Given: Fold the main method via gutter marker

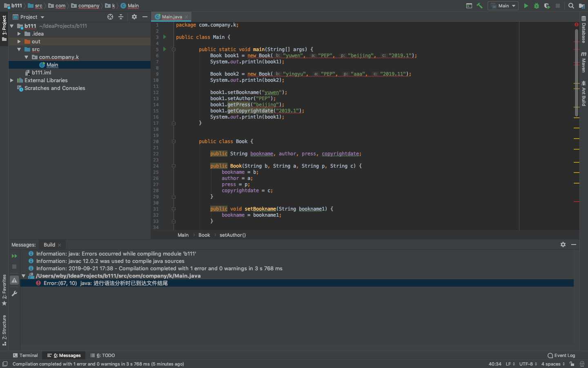Looking at the screenshot, I should click(x=174, y=49).
